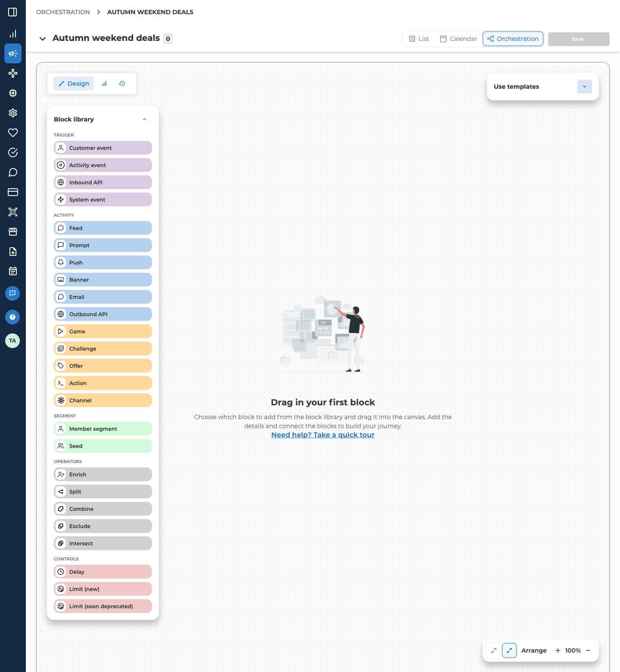
Task: Select the Enrich operator block
Action: pos(103,474)
